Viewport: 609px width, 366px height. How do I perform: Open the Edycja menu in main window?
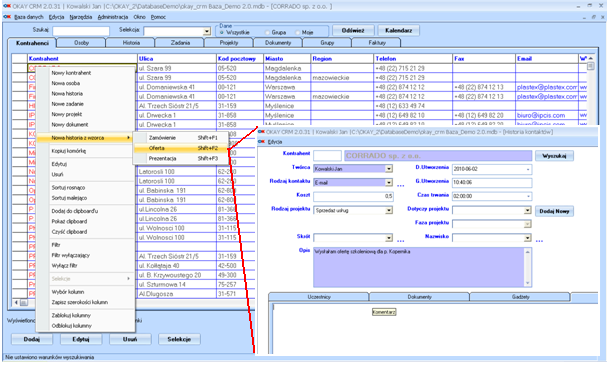coord(57,17)
